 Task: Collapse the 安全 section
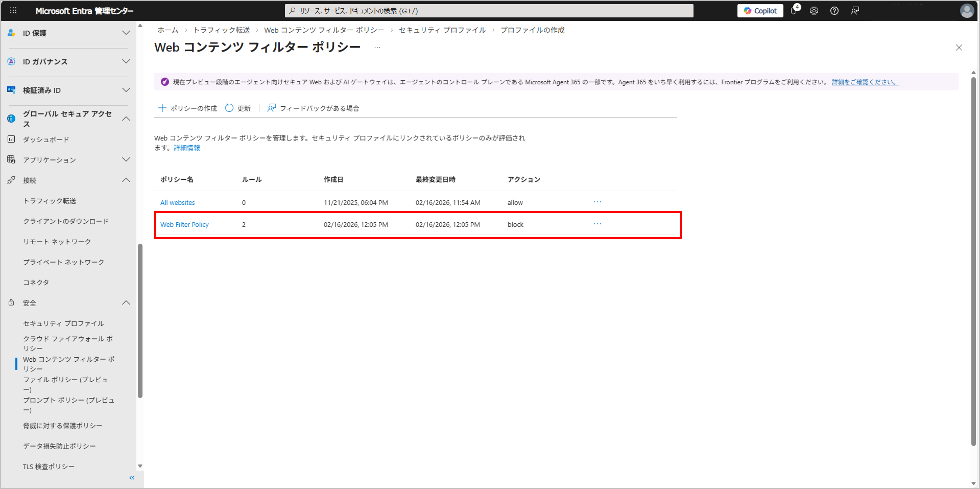[126, 303]
